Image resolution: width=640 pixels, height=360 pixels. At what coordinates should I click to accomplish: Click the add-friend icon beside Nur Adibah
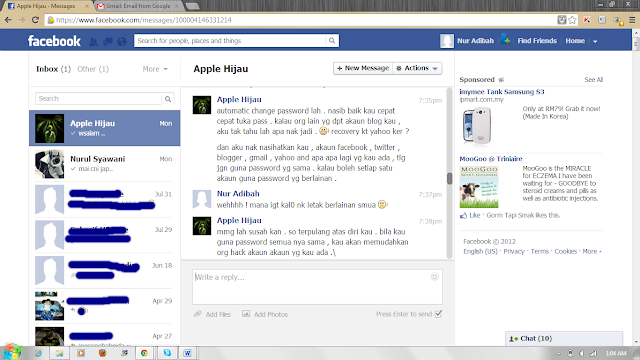505,40
